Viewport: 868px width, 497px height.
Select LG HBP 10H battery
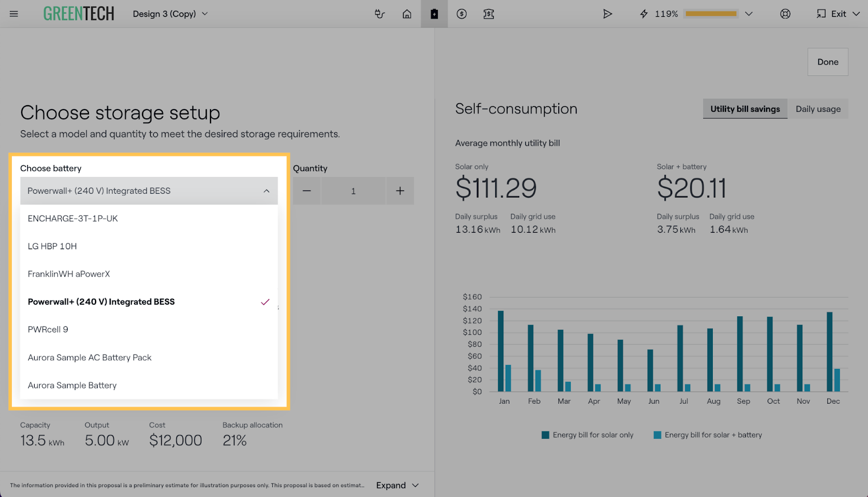coord(149,246)
